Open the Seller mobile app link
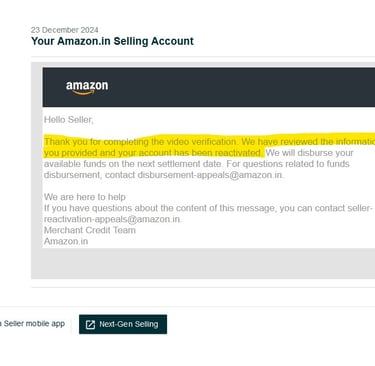The height and width of the screenshot is (366, 375). point(32,323)
